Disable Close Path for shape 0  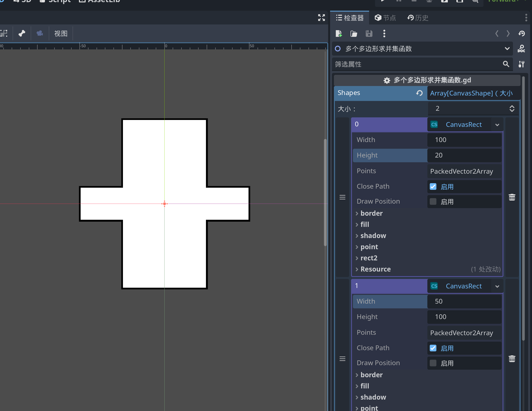(433, 186)
